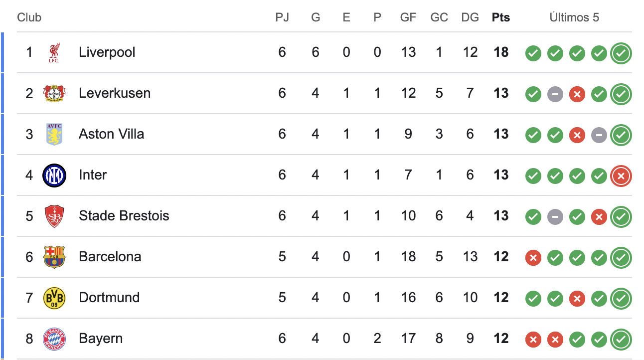Click the Barcelona club crest icon

pos(54,257)
